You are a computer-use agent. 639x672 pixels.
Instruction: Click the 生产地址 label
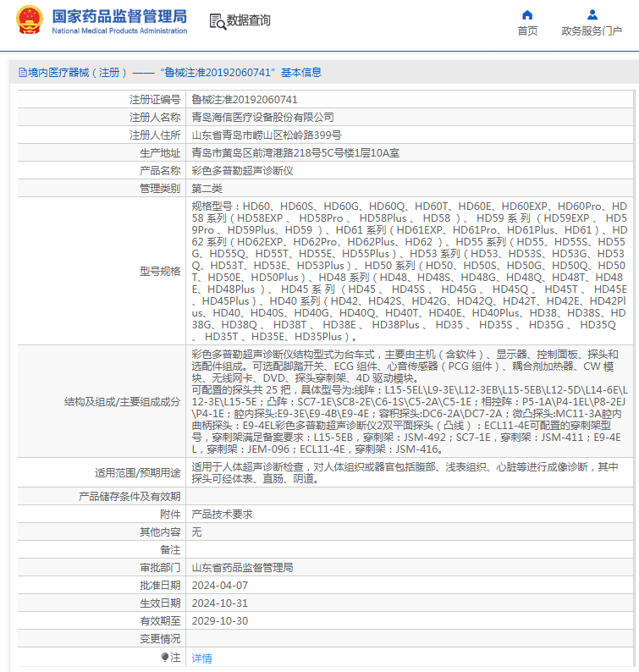tap(160, 153)
